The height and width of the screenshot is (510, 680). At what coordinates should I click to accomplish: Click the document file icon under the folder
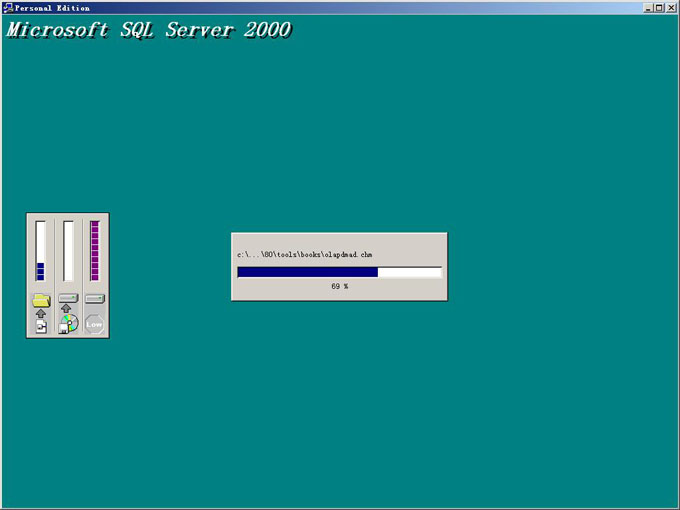[x=41, y=327]
